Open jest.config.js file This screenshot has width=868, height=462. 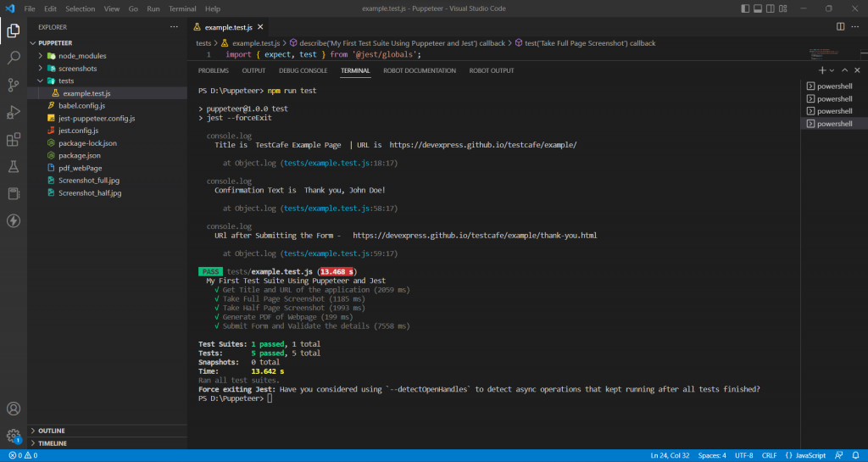click(78, 131)
